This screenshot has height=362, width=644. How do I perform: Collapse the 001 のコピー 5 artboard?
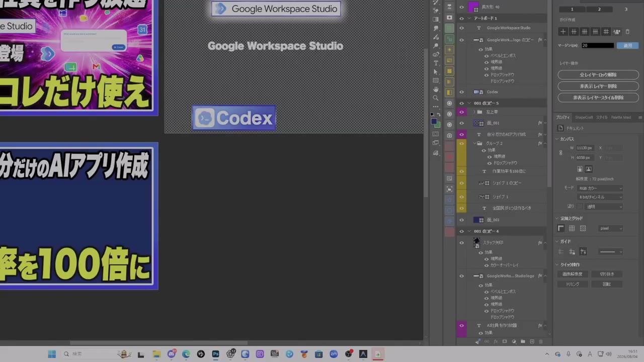470,103
